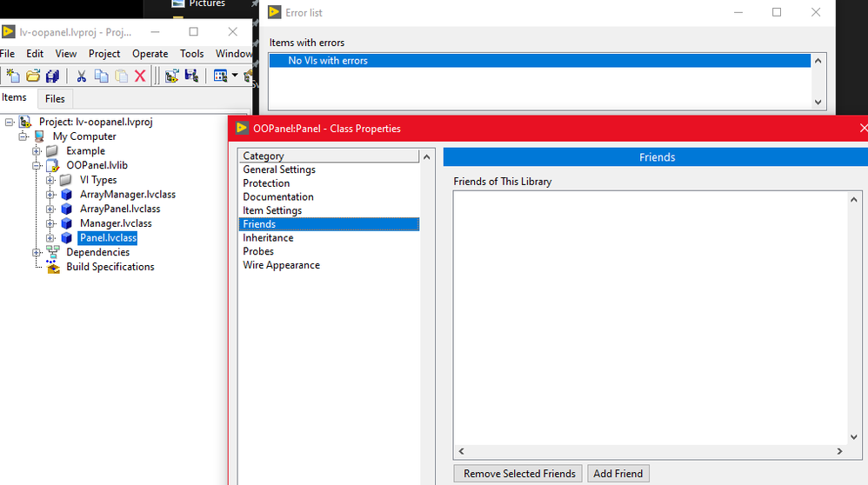The height and width of the screenshot is (485, 868).
Task: Click the Cut scissors icon
Action: 82,76
